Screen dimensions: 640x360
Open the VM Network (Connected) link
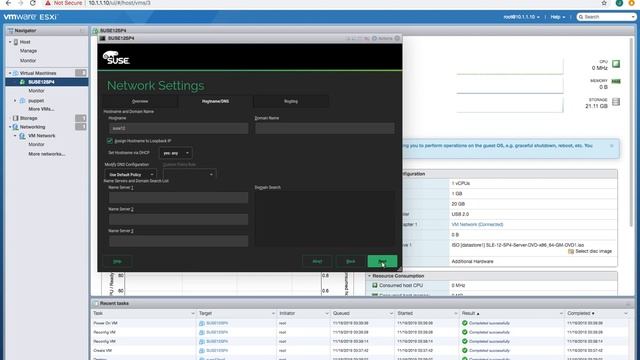click(477, 225)
